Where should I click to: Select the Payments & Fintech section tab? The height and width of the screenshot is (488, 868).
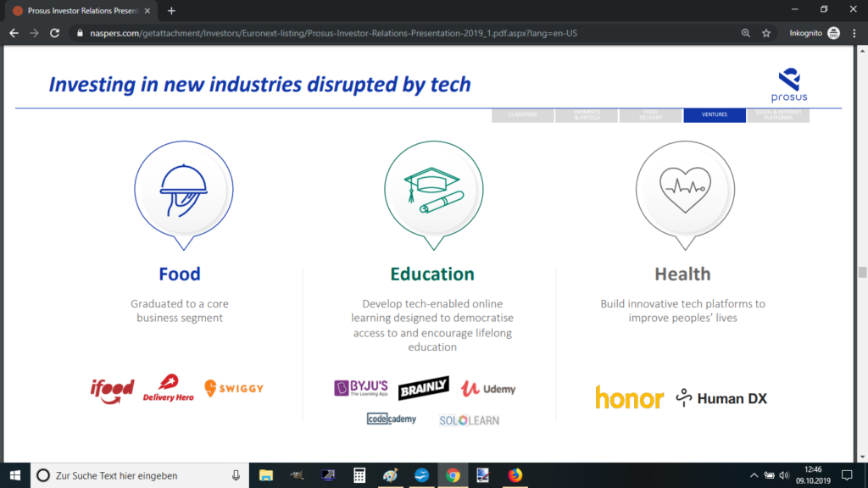coord(587,115)
